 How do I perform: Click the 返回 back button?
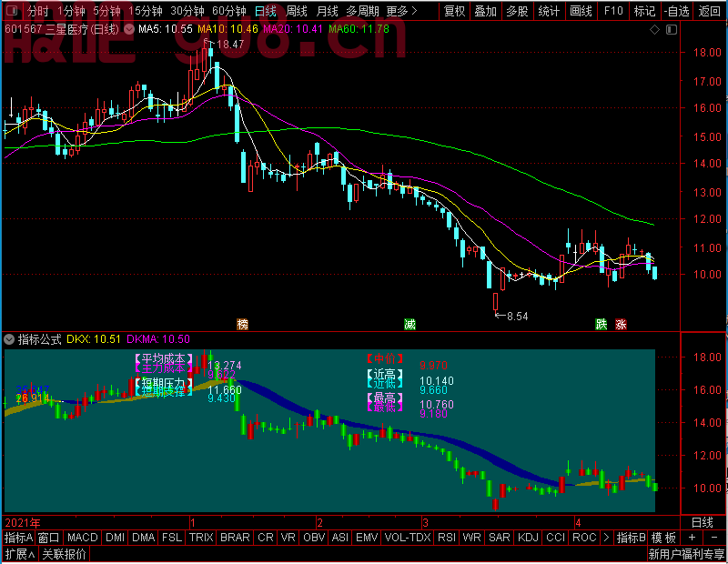[710, 11]
